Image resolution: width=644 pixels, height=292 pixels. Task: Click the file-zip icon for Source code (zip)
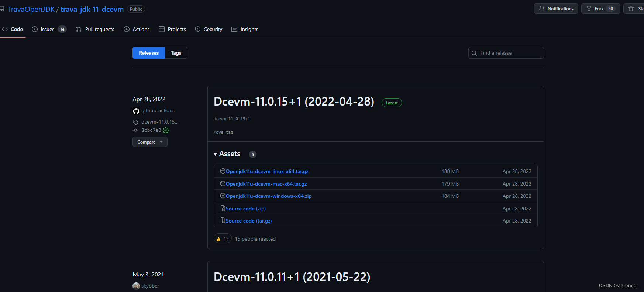click(x=223, y=208)
